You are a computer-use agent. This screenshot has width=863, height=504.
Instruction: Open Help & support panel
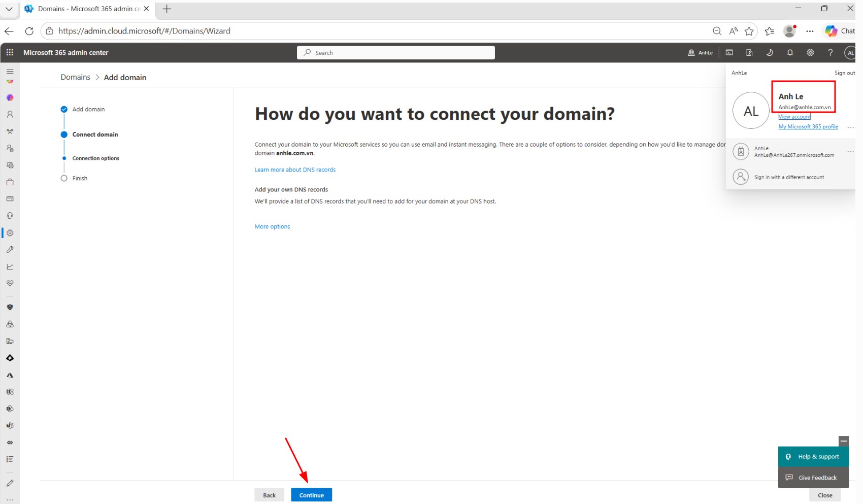[x=813, y=457]
